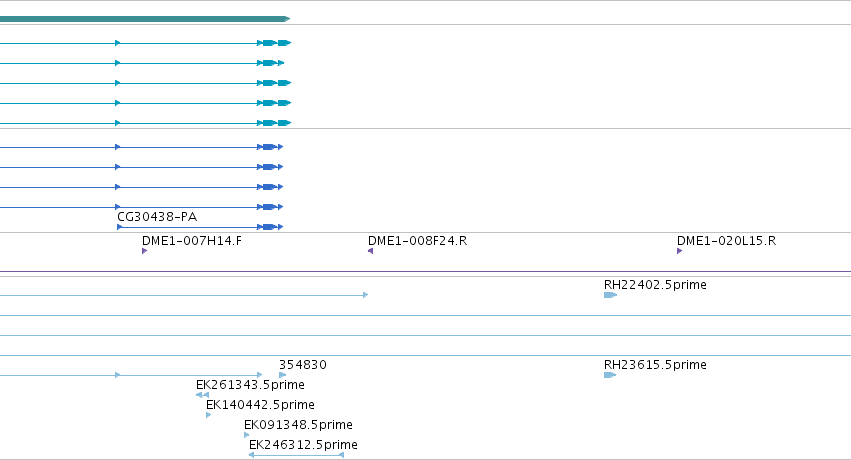Select the arrow glyph under EK140442.5prime
This screenshot has height=460, width=851.
click(x=209, y=415)
